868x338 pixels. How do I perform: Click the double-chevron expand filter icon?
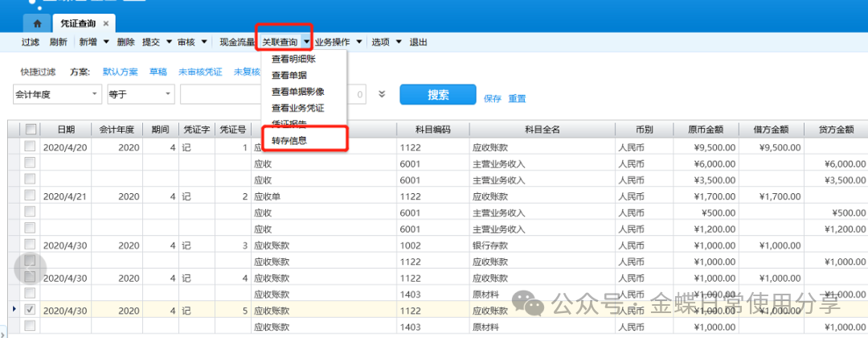[x=382, y=95]
